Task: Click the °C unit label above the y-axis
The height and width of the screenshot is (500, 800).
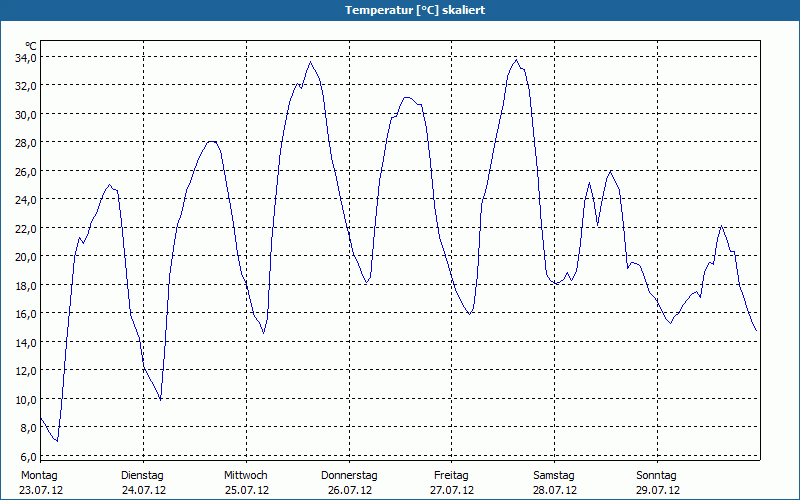Action: tap(31, 46)
